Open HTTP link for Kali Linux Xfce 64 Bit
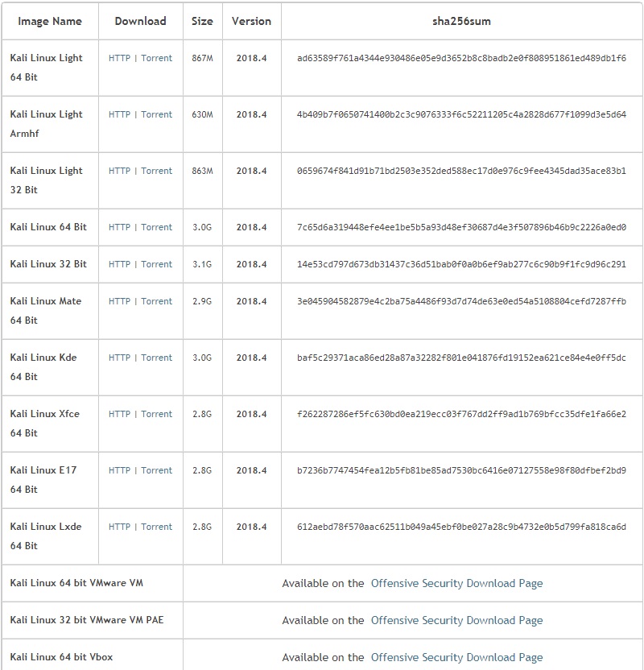This screenshot has height=670, width=644. coord(119,414)
